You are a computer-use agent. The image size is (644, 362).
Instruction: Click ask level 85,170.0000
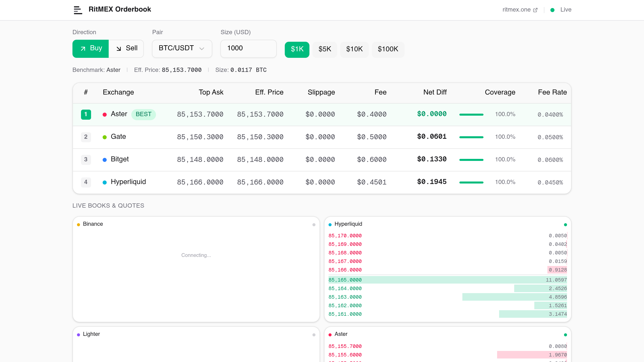point(345,236)
